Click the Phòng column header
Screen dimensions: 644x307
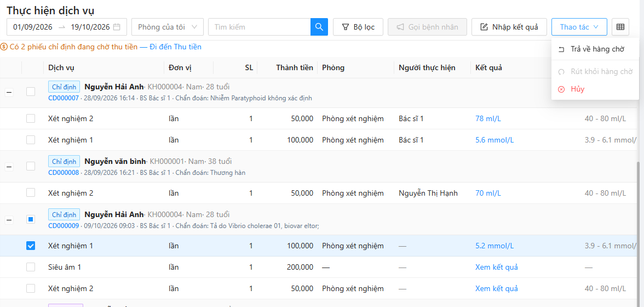tap(333, 68)
